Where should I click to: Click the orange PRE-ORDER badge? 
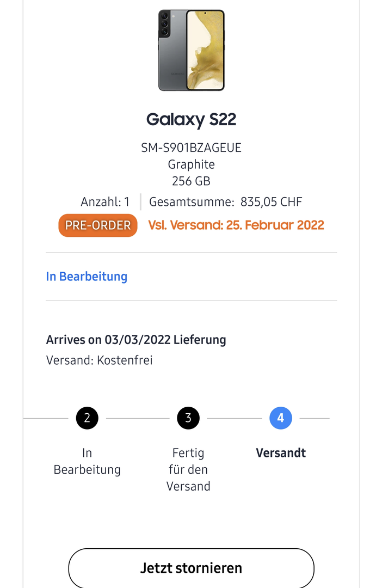[x=98, y=225]
